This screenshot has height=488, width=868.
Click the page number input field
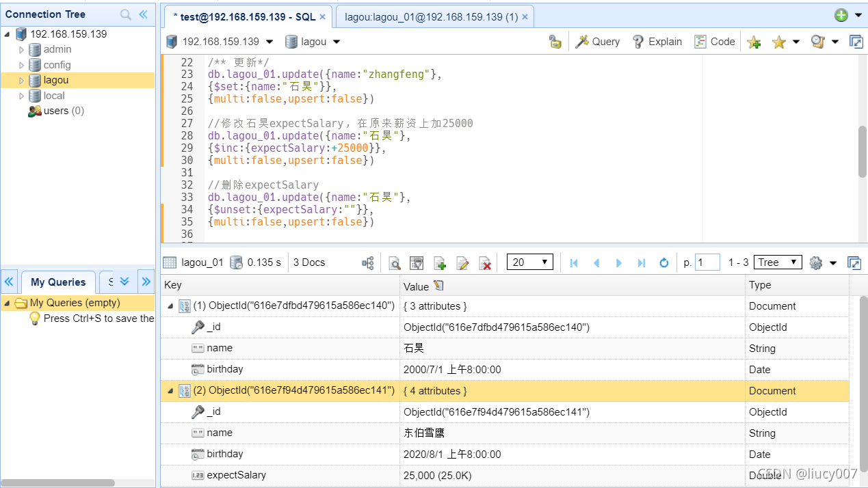pos(707,262)
